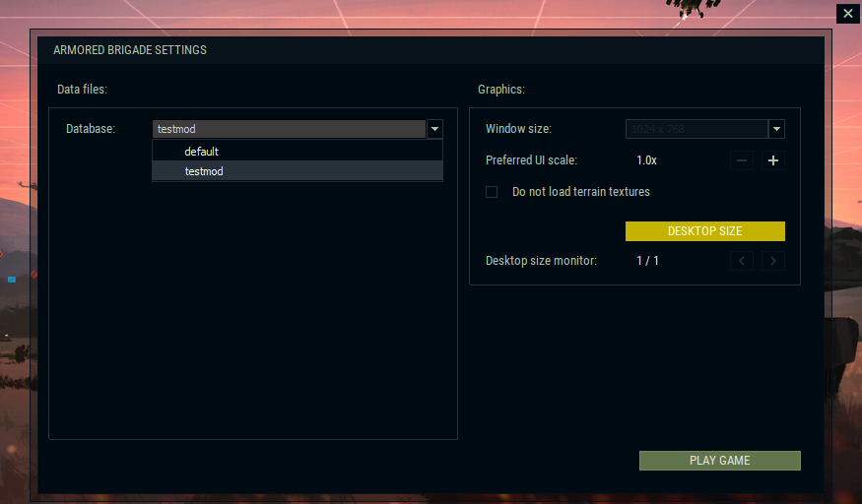Select 'default' from the database list
Screen dimensions: 862x504
point(298,152)
